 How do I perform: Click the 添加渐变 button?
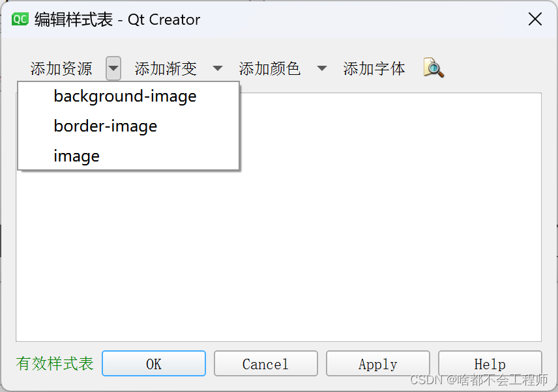click(x=166, y=68)
